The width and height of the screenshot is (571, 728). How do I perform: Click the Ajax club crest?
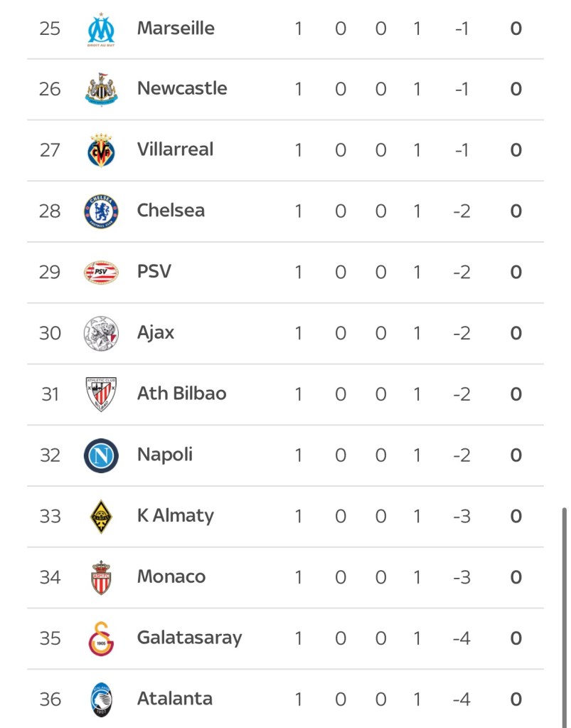click(101, 332)
